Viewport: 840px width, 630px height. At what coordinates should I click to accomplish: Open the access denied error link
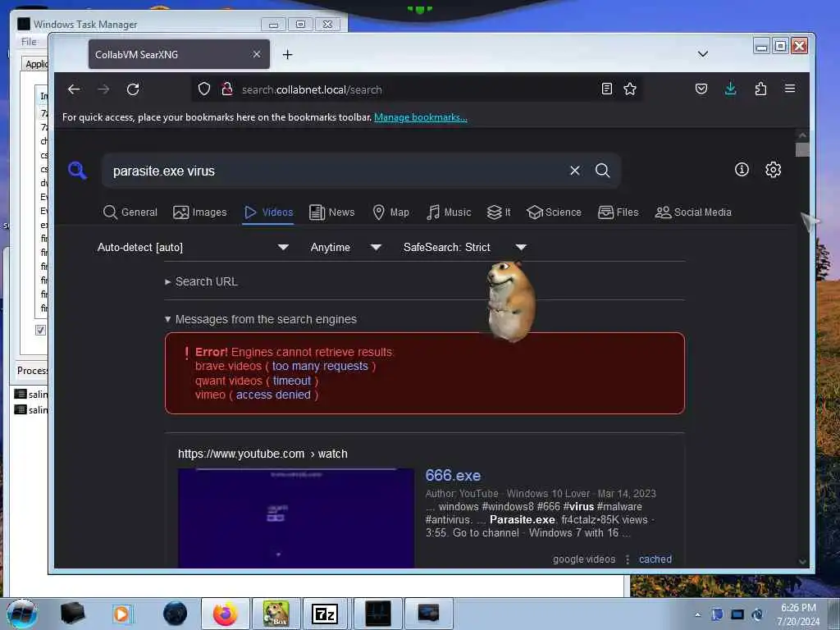(273, 395)
